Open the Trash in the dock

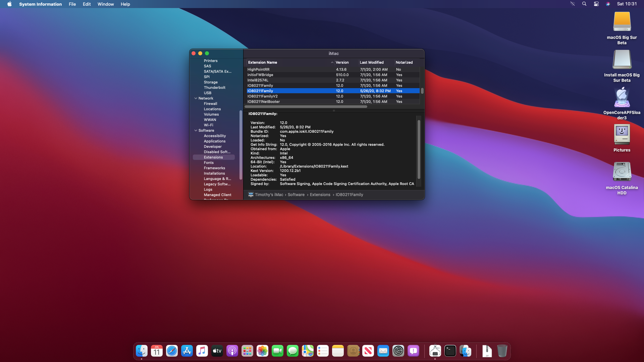[x=502, y=351]
